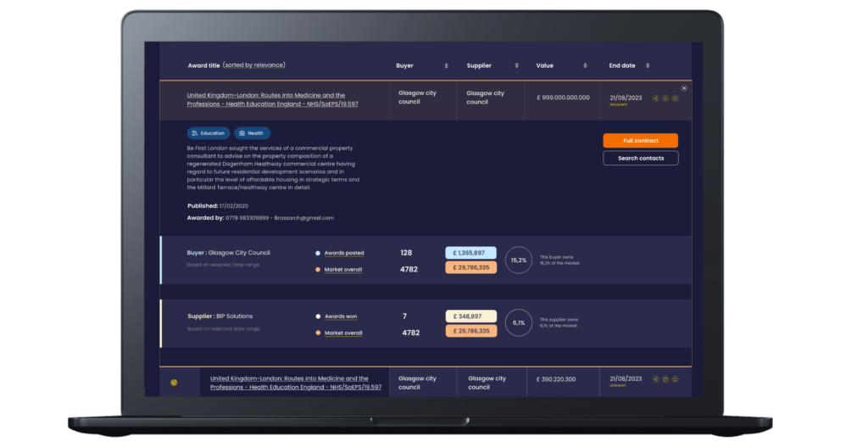Click bell alert icon in first award row

(665, 98)
